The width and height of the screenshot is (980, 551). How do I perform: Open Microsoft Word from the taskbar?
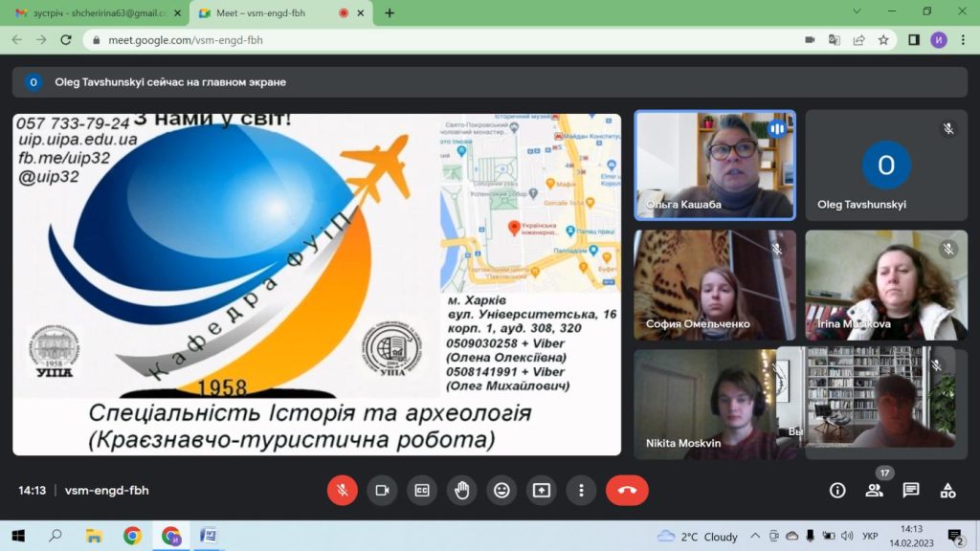209,536
